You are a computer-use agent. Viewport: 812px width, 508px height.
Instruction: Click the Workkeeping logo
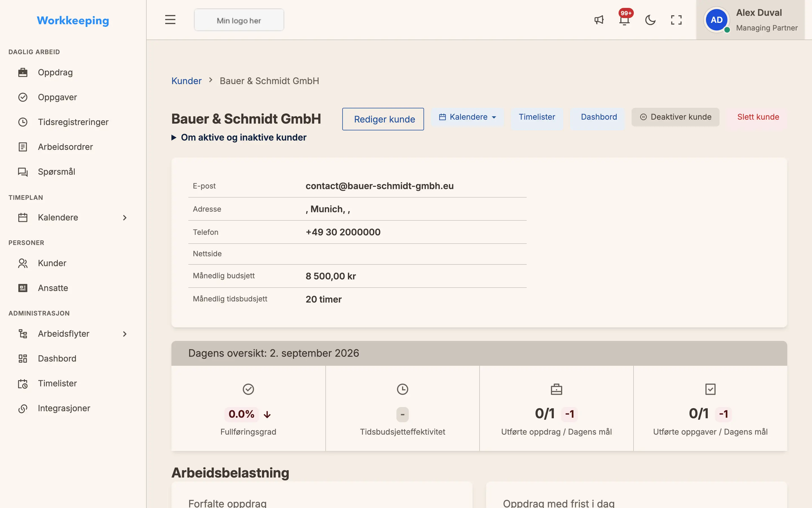[73, 21]
